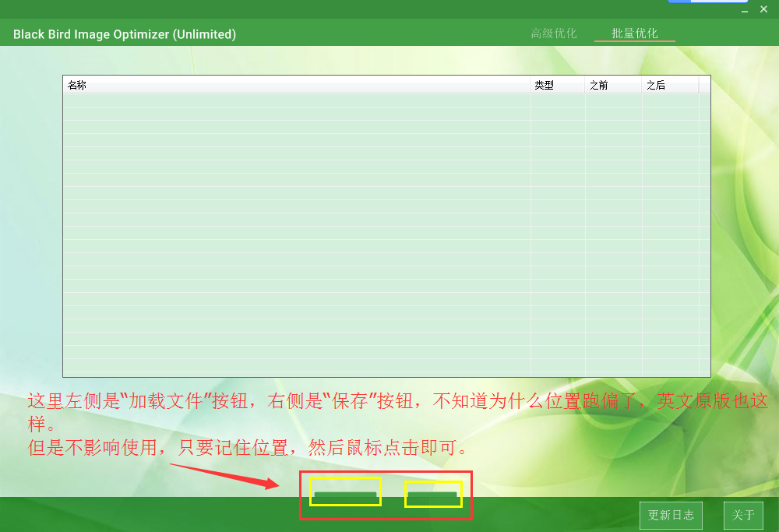Screen dimensions: 779x532
Task: Click the partly hidden 保存 button bar
Action: 432,495
